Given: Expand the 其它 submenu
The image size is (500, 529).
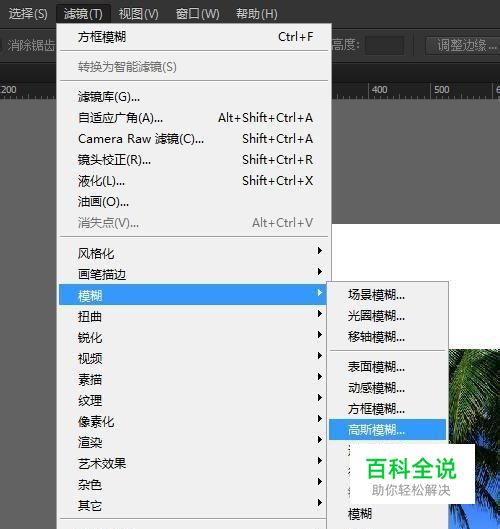Looking at the screenshot, I should 193,505.
